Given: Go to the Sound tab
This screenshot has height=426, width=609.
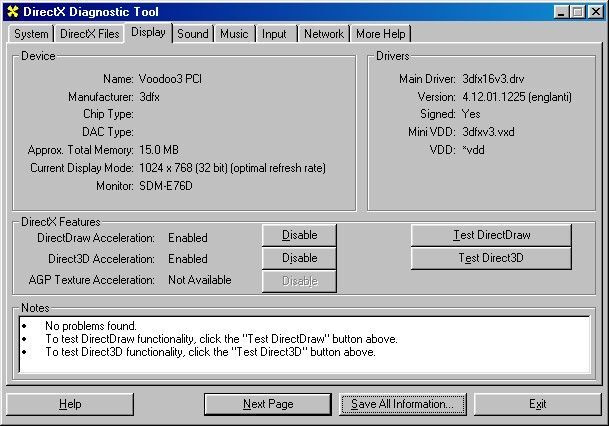Looking at the screenshot, I should tap(193, 34).
